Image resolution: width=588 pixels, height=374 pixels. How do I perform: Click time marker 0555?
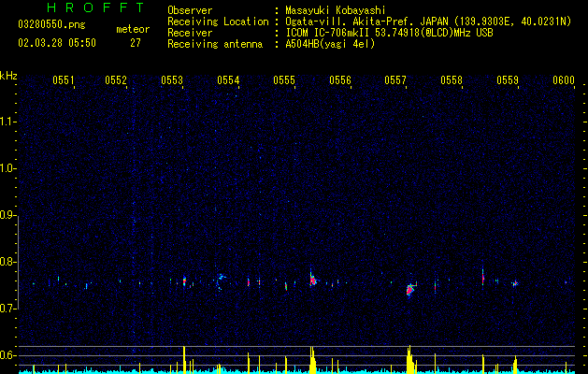click(x=284, y=80)
